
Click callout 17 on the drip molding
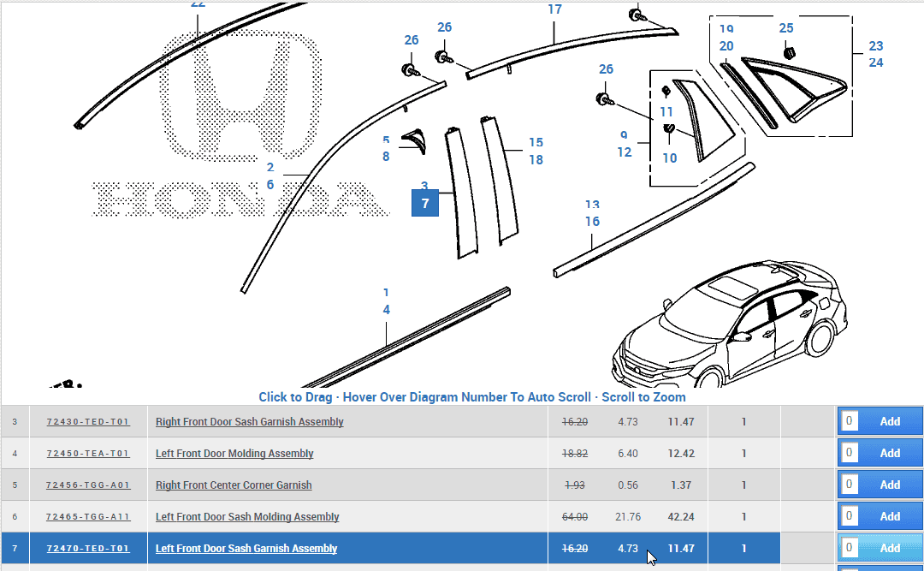click(x=555, y=9)
